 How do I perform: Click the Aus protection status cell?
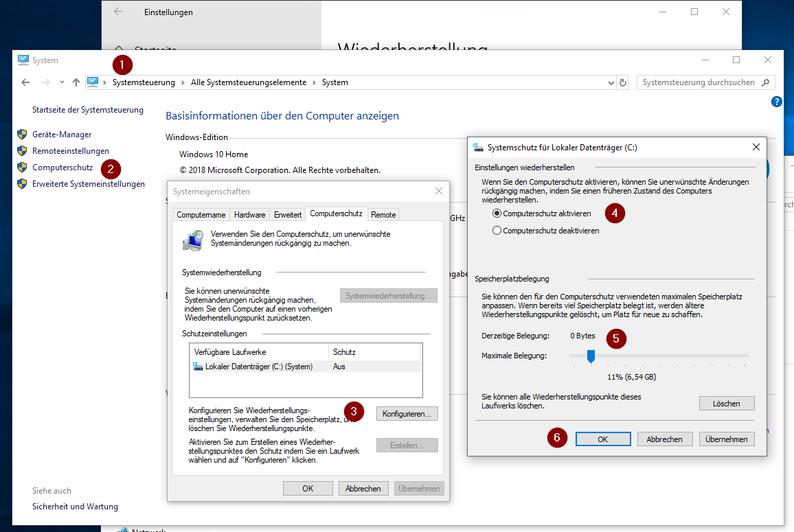coord(339,367)
